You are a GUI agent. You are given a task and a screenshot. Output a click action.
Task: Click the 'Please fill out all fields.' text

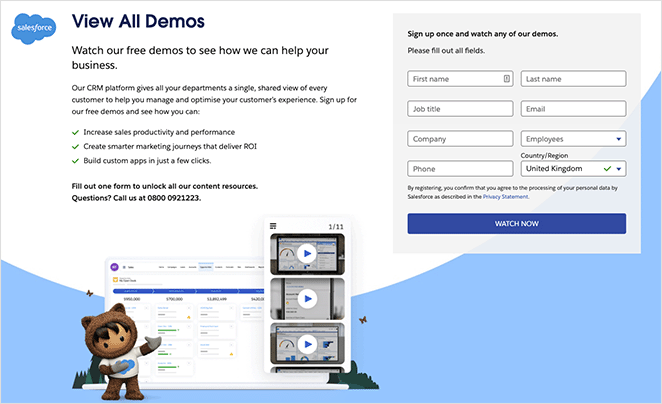(446, 51)
